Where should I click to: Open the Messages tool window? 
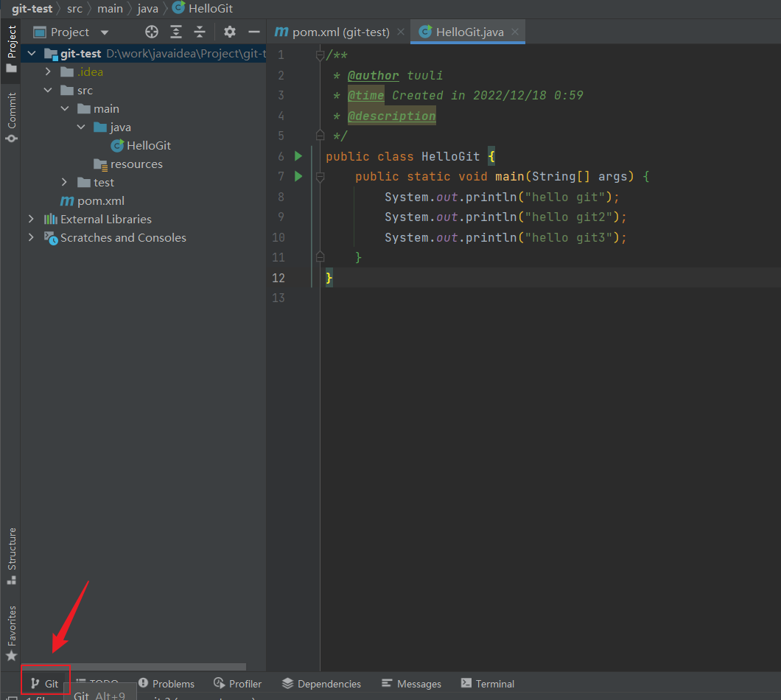[411, 684]
